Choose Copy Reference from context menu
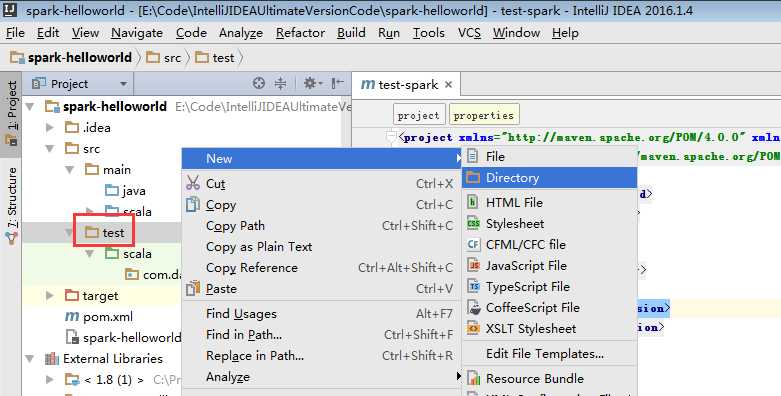The image size is (781, 396). [x=321, y=267]
